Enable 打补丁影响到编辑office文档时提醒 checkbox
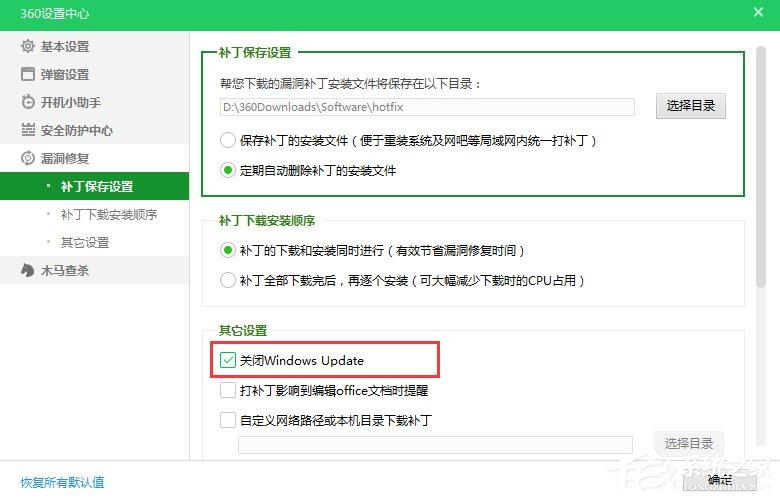Image resolution: width=780 pixels, height=500 pixels. [x=228, y=390]
